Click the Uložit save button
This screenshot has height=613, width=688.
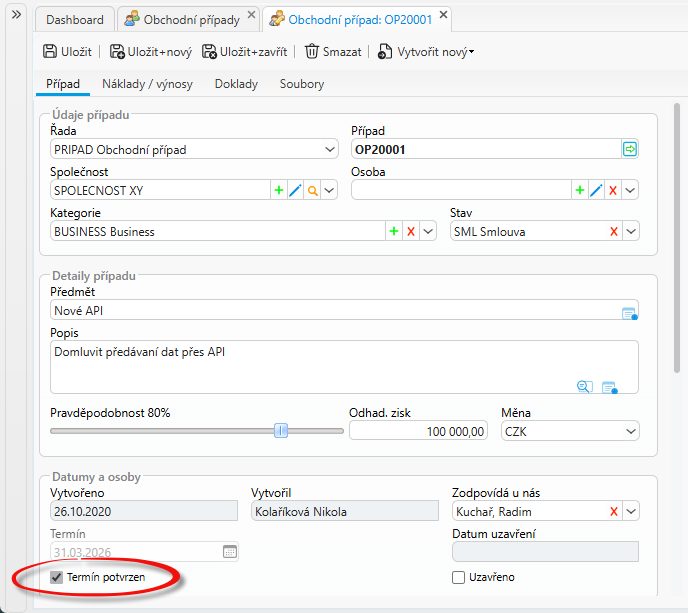pos(68,51)
